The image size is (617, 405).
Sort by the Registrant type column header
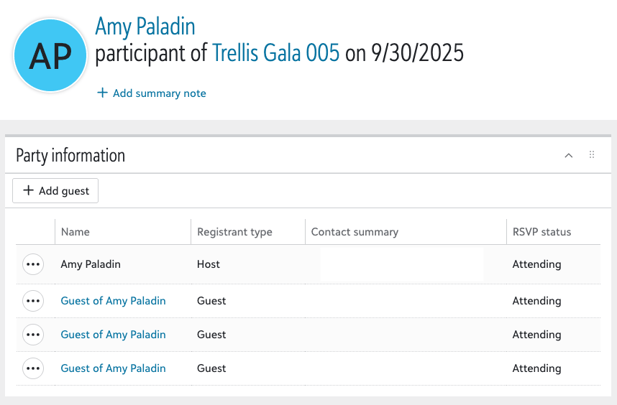point(235,232)
